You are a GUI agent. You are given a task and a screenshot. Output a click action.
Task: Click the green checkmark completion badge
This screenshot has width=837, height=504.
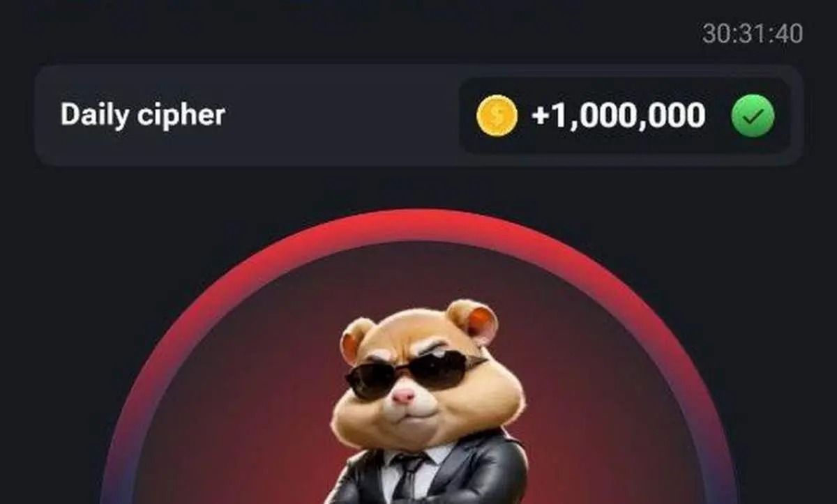(753, 116)
